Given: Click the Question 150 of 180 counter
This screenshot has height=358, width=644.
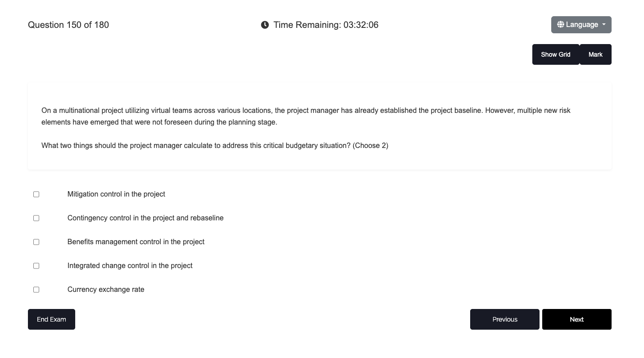Looking at the screenshot, I should click(x=68, y=25).
